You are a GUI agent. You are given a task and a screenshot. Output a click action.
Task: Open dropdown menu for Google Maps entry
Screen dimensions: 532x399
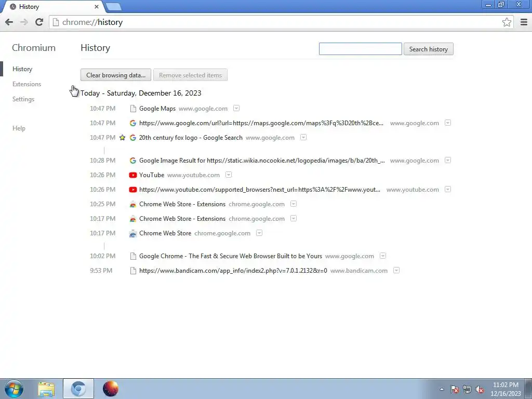(236, 108)
